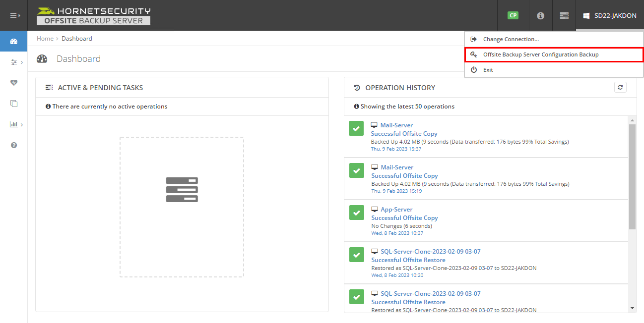Viewport: 644px width, 323px height.
Task: Open the info icon in the top bar
Action: 540,15
